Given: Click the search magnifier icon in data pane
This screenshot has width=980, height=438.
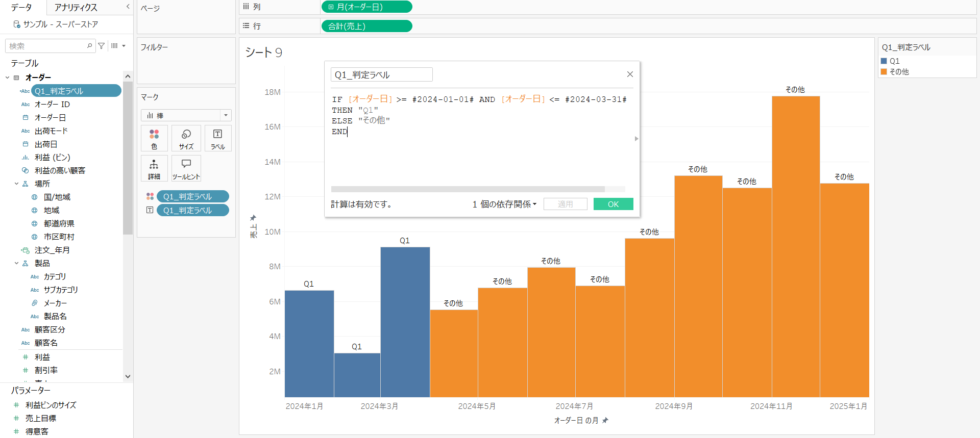Looking at the screenshot, I should 90,46.
